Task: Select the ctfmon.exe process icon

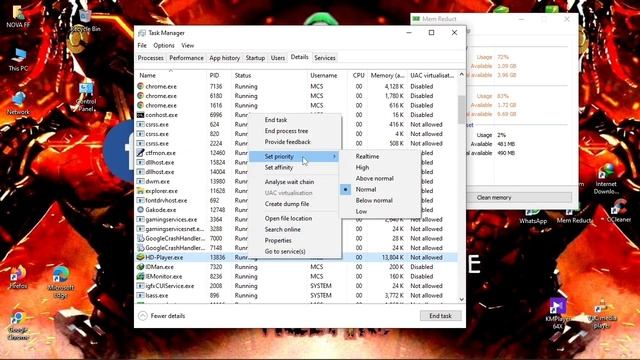Action: coord(140,153)
